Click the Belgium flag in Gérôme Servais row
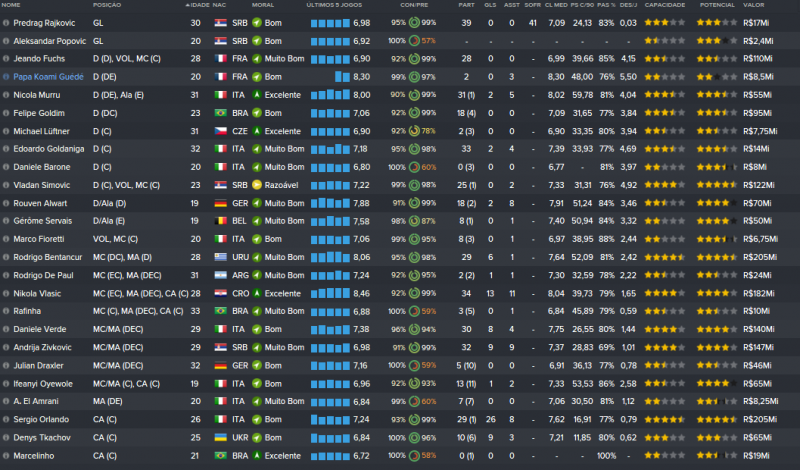The width and height of the screenshot is (800, 470). (218, 221)
